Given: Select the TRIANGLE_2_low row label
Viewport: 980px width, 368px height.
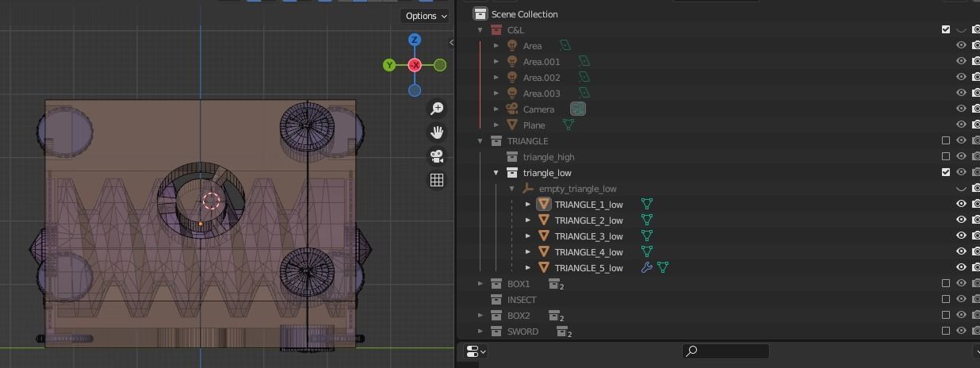Looking at the screenshot, I should click(x=589, y=220).
